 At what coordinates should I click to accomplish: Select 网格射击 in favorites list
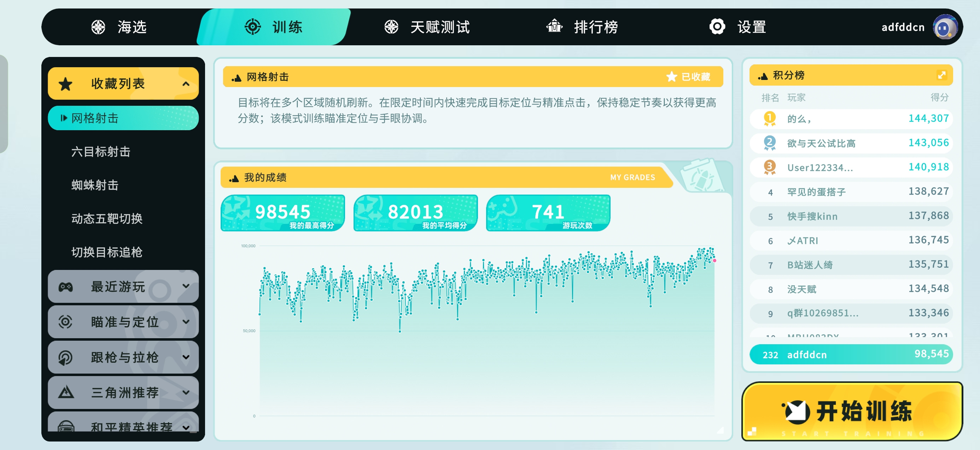(123, 118)
